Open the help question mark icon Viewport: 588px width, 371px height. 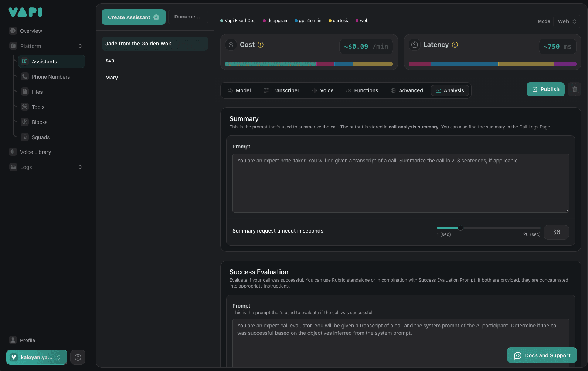point(78,357)
